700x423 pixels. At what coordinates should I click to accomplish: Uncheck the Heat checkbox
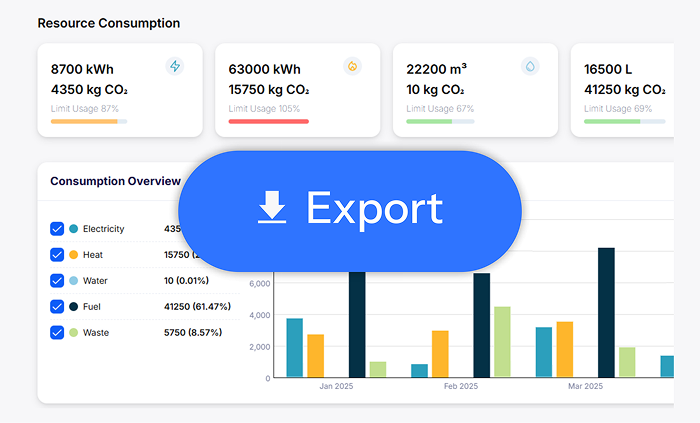coord(57,255)
